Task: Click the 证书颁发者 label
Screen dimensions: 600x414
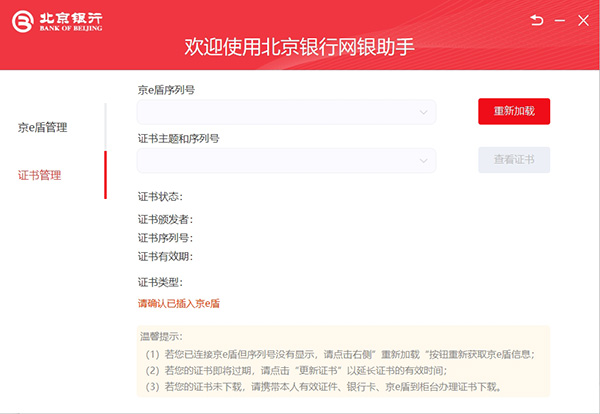Action: point(165,219)
